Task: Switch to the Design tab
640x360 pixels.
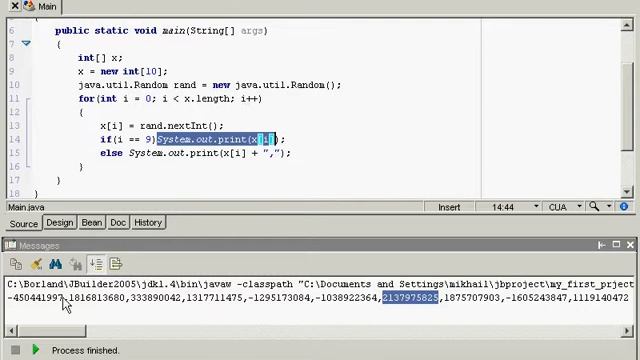Action: pyautogui.click(x=60, y=222)
